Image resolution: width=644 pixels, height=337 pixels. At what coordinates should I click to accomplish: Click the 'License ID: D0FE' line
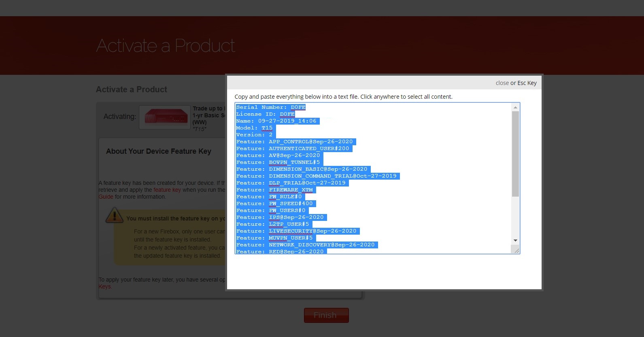point(266,114)
